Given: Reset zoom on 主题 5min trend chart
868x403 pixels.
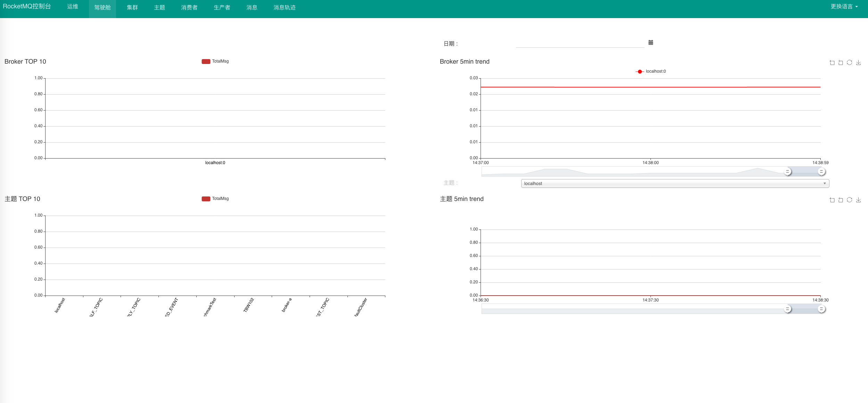Looking at the screenshot, I should [841, 200].
